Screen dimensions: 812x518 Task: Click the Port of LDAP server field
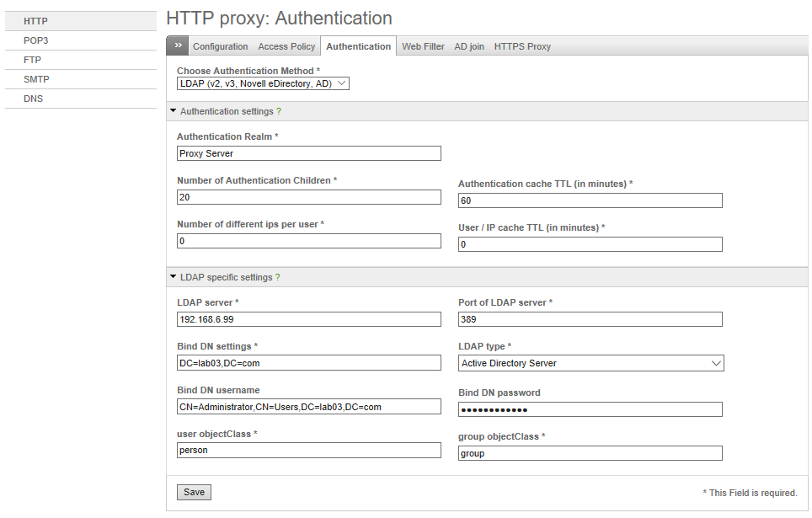(590, 319)
